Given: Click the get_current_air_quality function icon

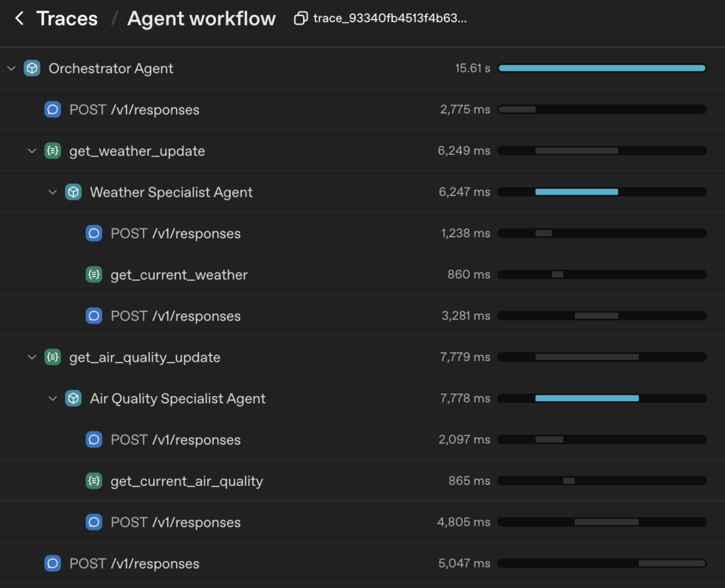Looking at the screenshot, I should (x=93, y=481).
